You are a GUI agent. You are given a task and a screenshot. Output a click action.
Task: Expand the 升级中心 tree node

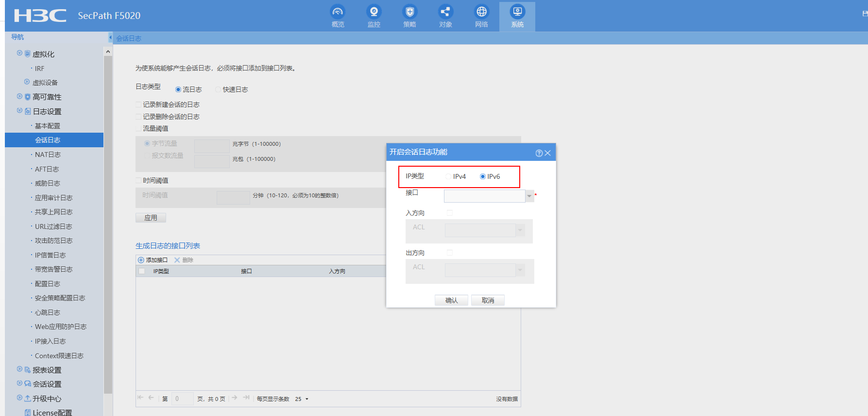pyautogui.click(x=19, y=398)
